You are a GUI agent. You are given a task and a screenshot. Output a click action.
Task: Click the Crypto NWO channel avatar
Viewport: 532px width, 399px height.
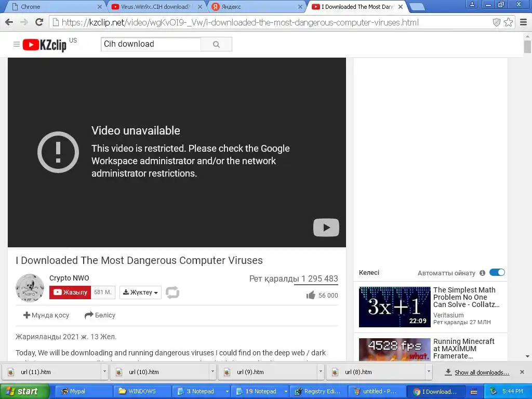(x=30, y=288)
